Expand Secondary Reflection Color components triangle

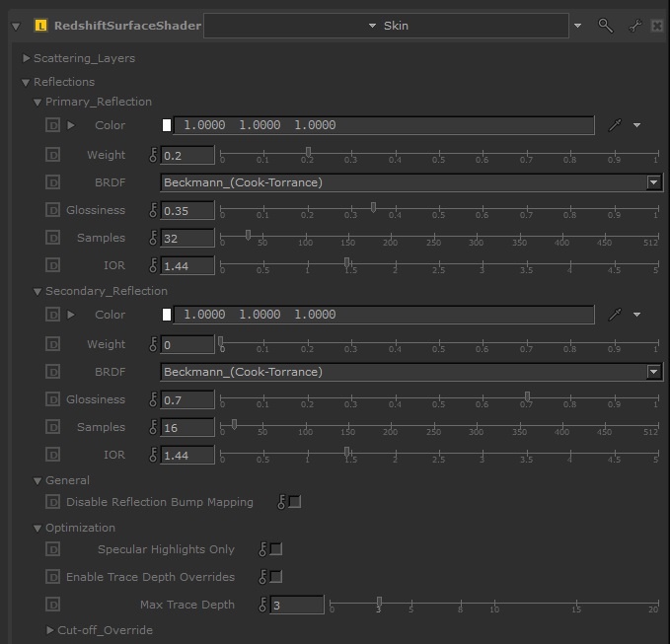(x=71, y=315)
